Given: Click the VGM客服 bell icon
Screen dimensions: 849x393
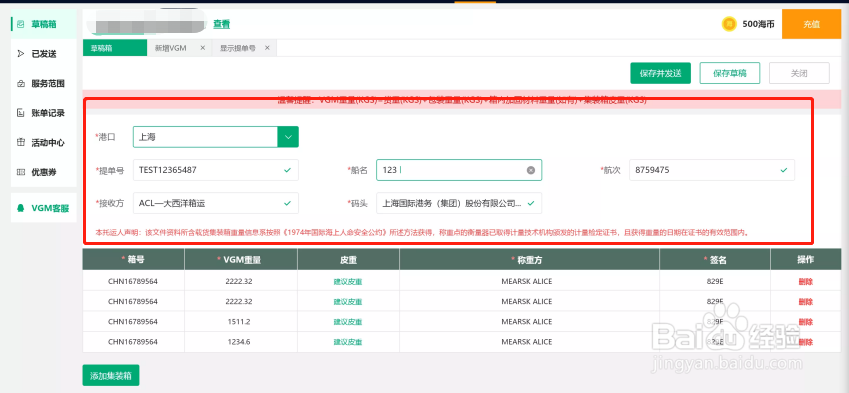Looking at the screenshot, I should [21, 208].
